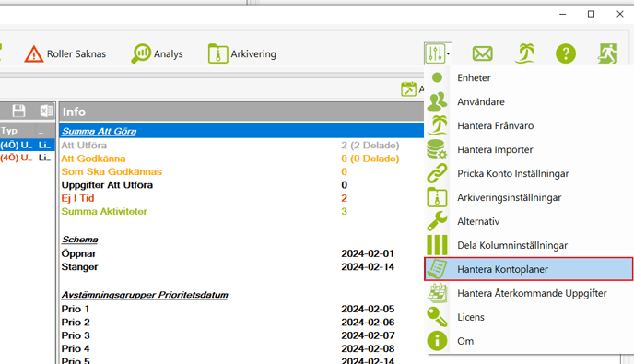The image size is (634, 364).
Task: Open Hantera Importer menu item
Action: pyautogui.click(x=528, y=149)
